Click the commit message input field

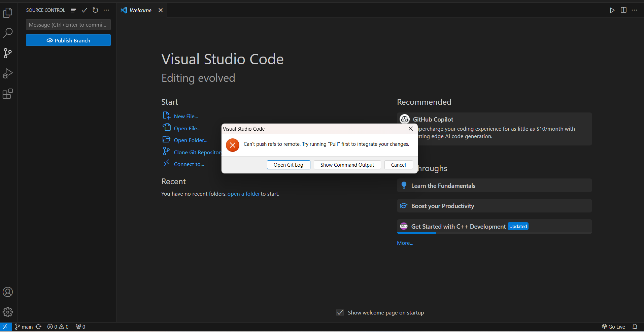[x=68, y=25]
